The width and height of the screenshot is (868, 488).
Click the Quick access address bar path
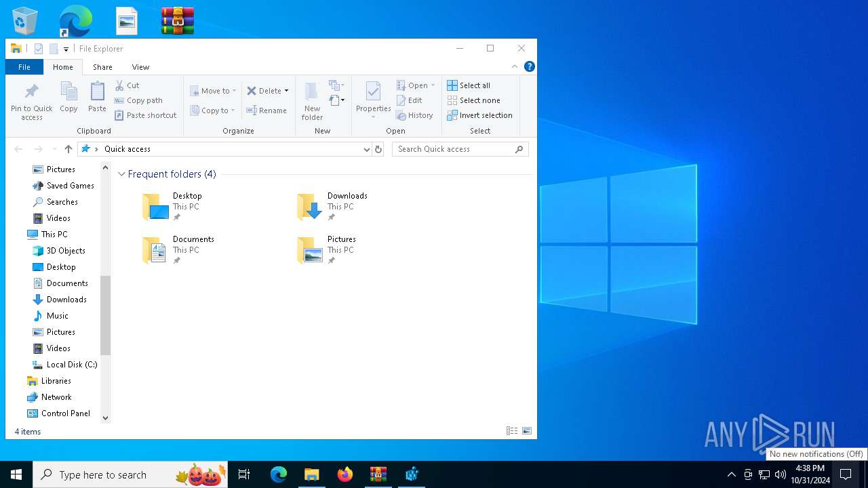[x=127, y=149]
